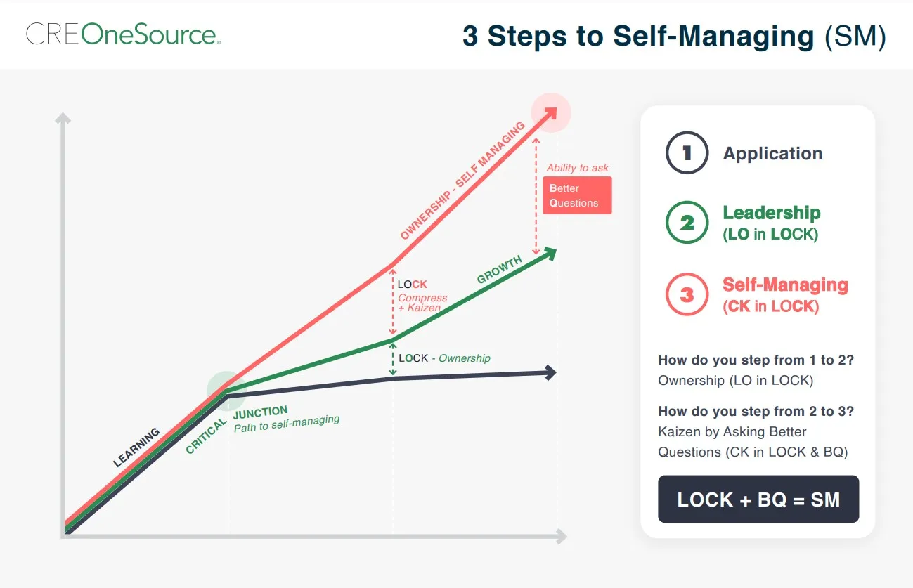Click the Application step label
Image resolution: width=913 pixels, height=588 pixels.
[772, 154]
